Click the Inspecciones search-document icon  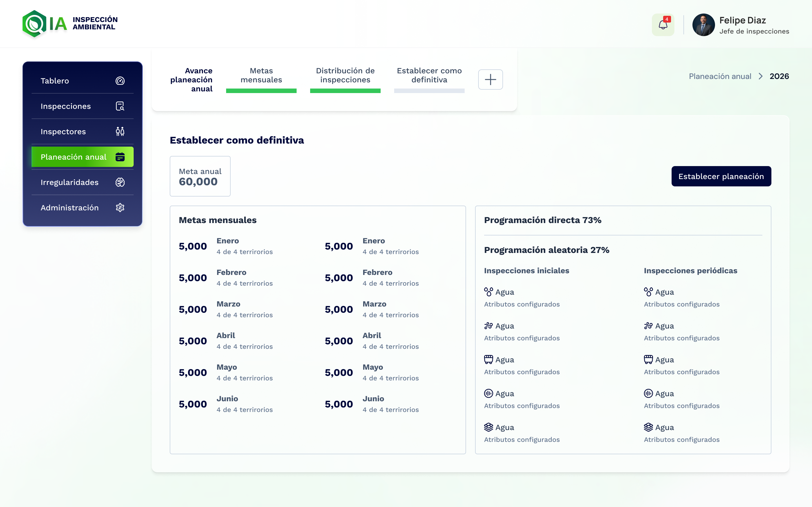[120, 106]
